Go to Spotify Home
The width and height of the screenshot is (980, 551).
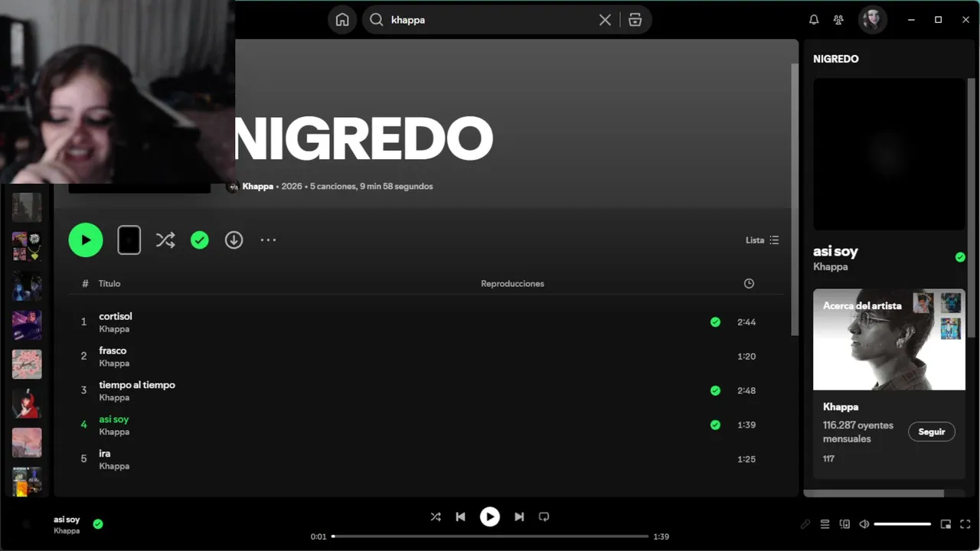(x=342, y=20)
